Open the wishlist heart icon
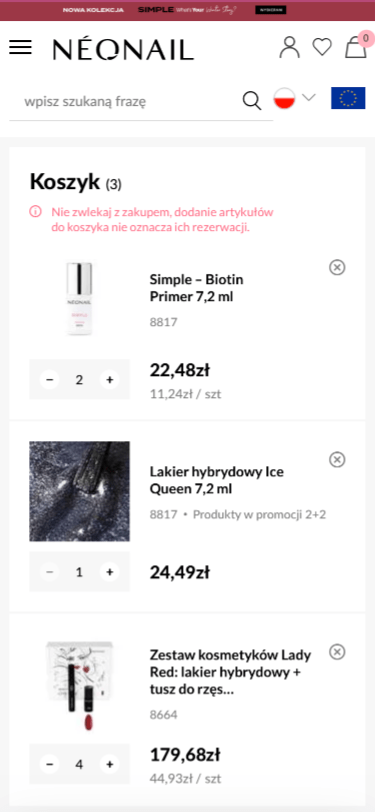This screenshot has height=812, width=375. (x=322, y=47)
